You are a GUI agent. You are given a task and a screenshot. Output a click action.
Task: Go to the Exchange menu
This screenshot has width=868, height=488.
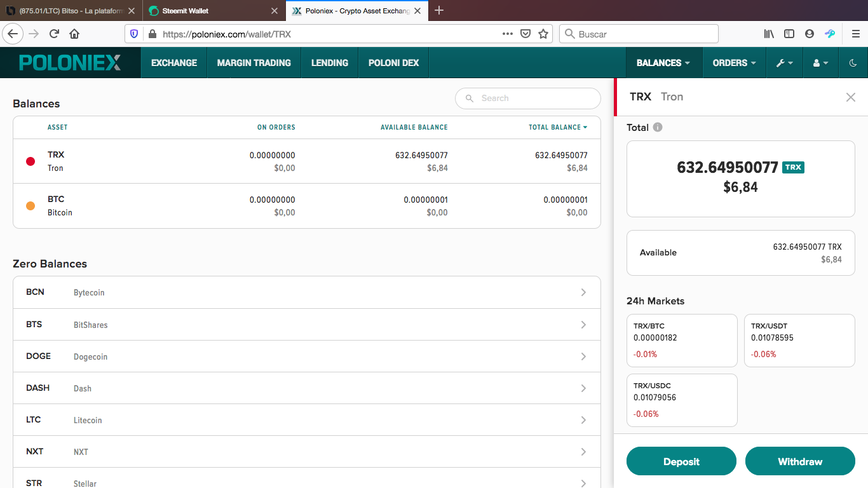pos(174,63)
